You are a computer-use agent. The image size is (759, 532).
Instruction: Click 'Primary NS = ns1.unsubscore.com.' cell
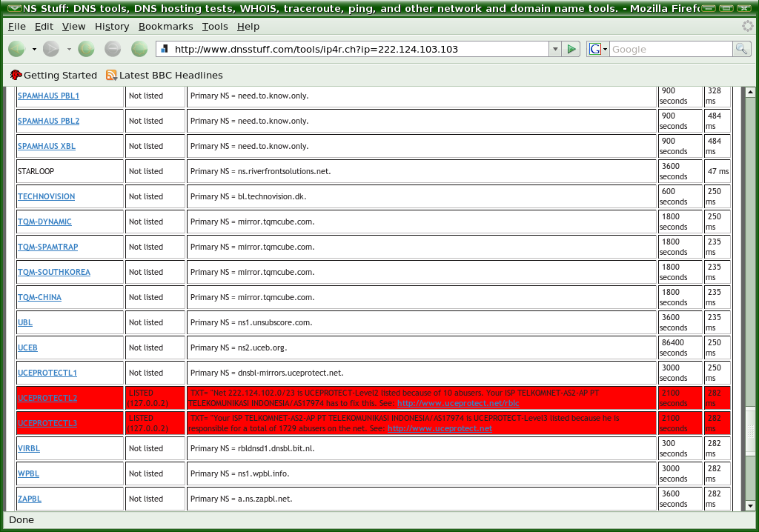[x=422, y=322]
